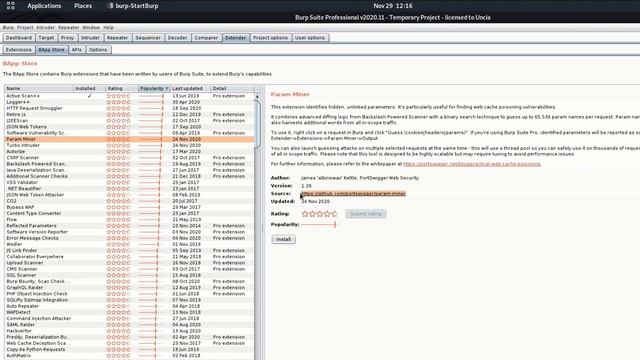The width and height of the screenshot is (640, 360).
Task: Select the SAML Raider row
Action: (x=129, y=325)
